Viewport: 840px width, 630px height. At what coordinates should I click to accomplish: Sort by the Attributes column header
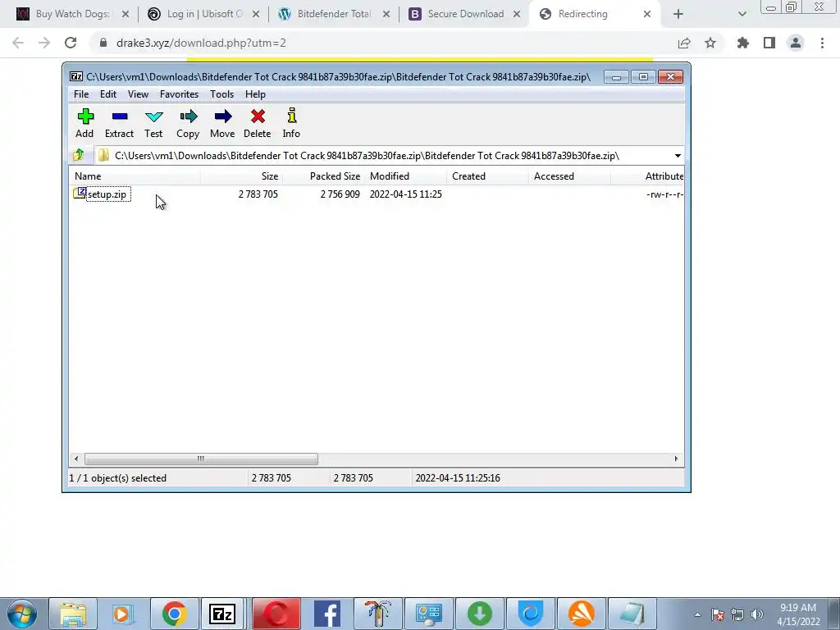(x=648, y=176)
